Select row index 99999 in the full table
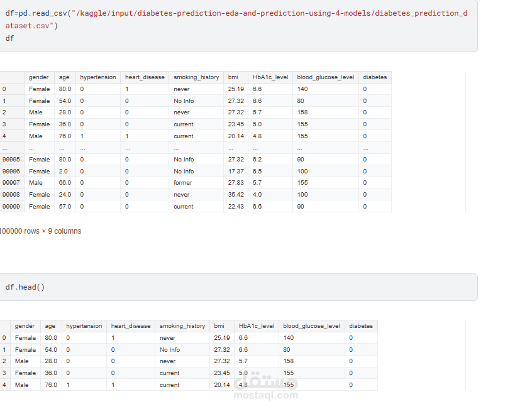 pos(11,207)
